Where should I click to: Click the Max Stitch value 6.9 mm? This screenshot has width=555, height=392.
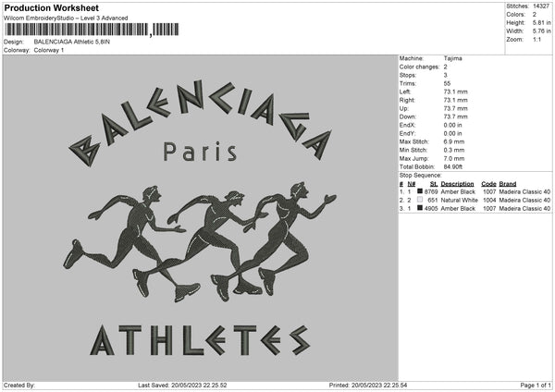point(454,141)
